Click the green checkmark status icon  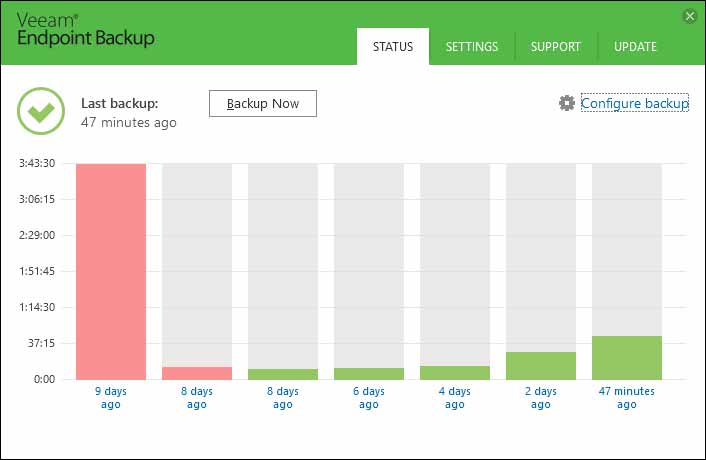pyautogui.click(x=41, y=111)
